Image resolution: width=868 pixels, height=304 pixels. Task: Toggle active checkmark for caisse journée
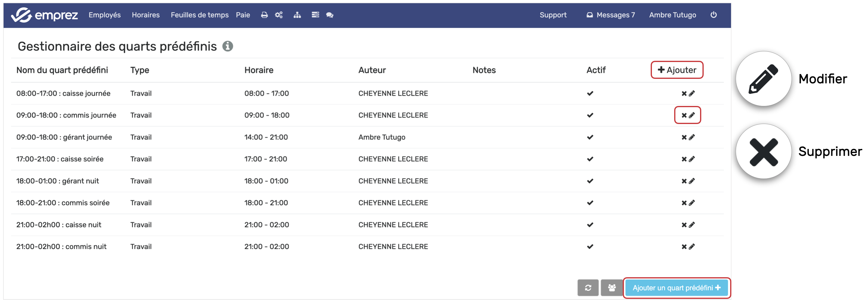(590, 93)
